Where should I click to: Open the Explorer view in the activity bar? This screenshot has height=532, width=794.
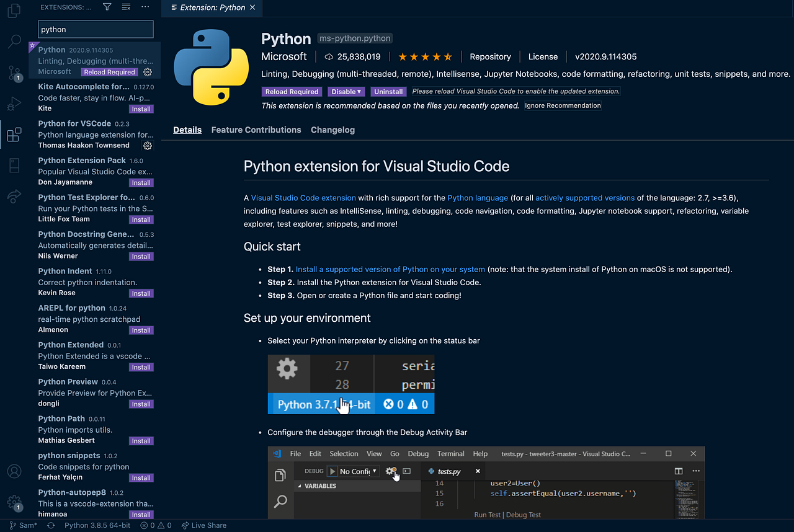click(14, 12)
